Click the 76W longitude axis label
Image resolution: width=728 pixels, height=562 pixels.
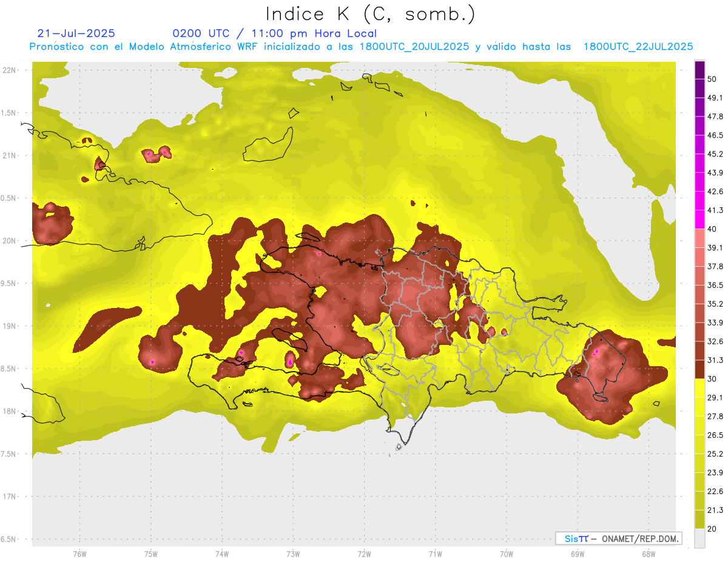point(79,554)
